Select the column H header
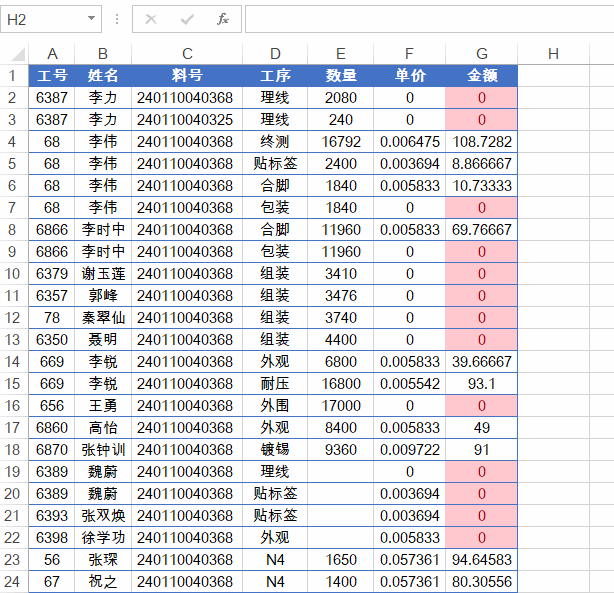Image resolution: width=614 pixels, height=593 pixels. (553, 54)
